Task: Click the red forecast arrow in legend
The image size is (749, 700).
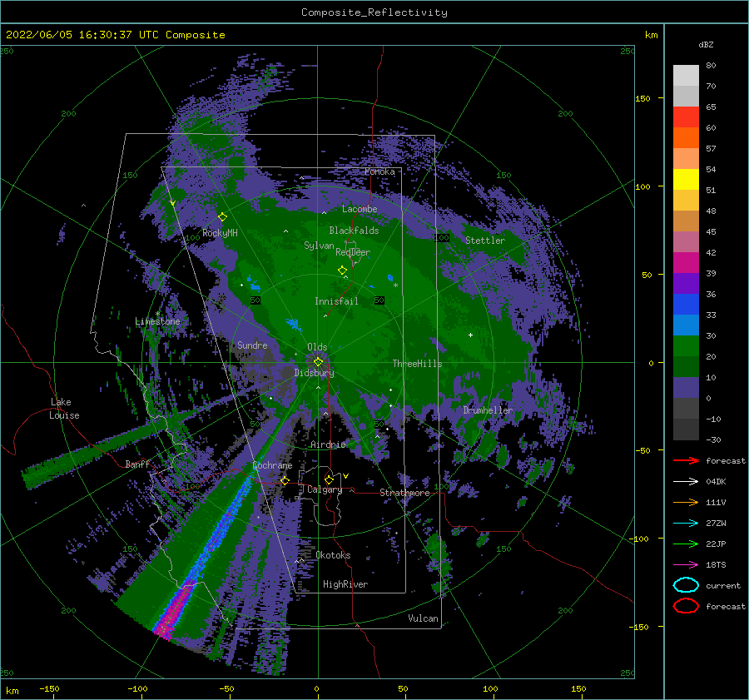Action: pos(686,460)
